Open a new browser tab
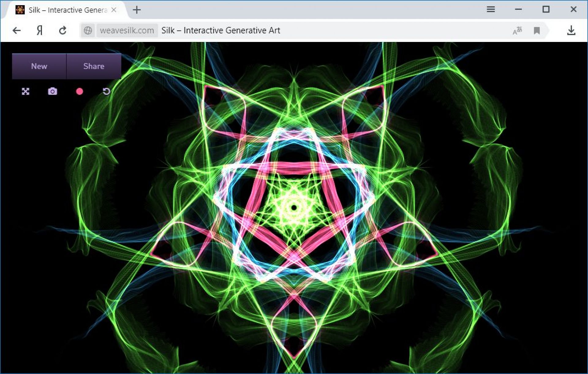Viewport: 588px width, 374px height. coord(137,10)
